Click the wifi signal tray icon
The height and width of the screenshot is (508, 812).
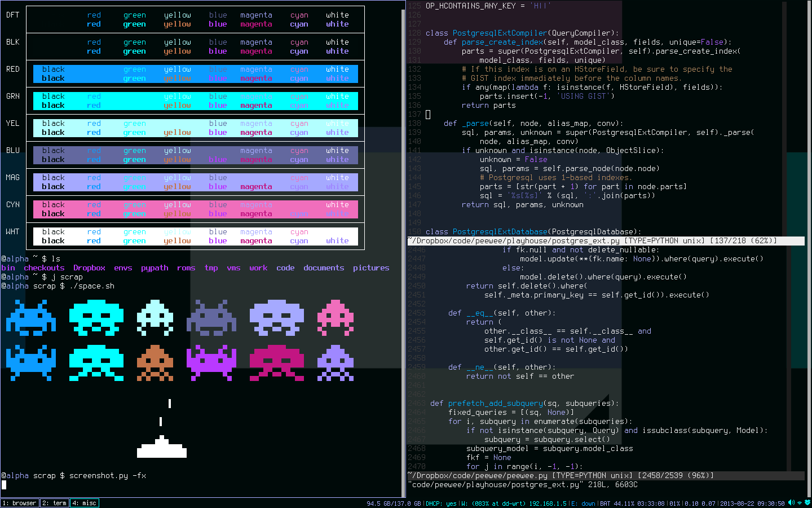click(800, 503)
